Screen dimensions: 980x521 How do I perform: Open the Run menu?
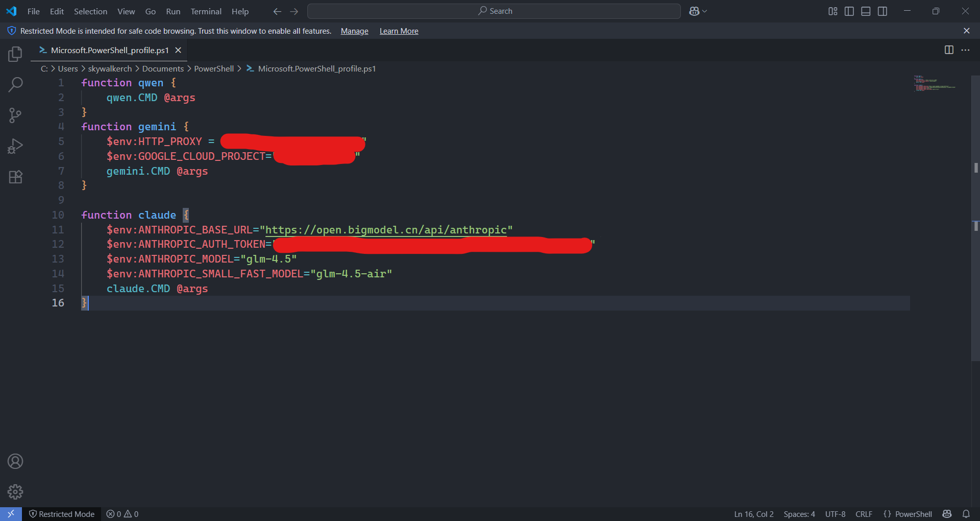tap(173, 11)
